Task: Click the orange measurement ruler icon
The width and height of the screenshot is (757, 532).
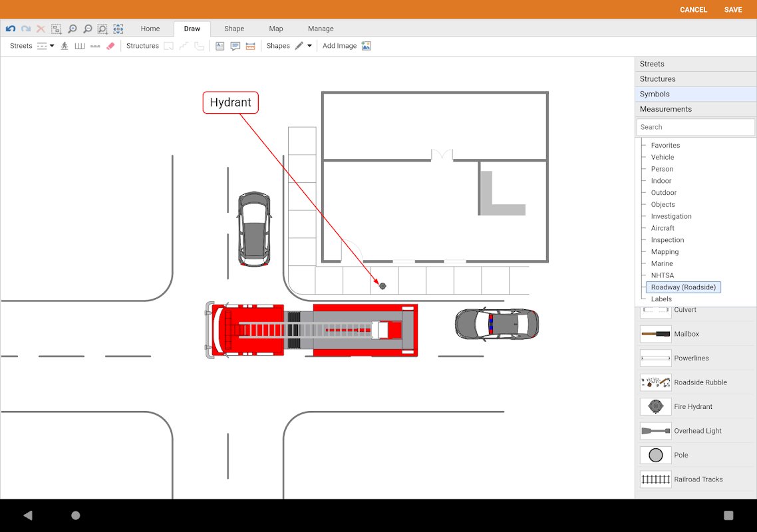Action: [x=250, y=46]
